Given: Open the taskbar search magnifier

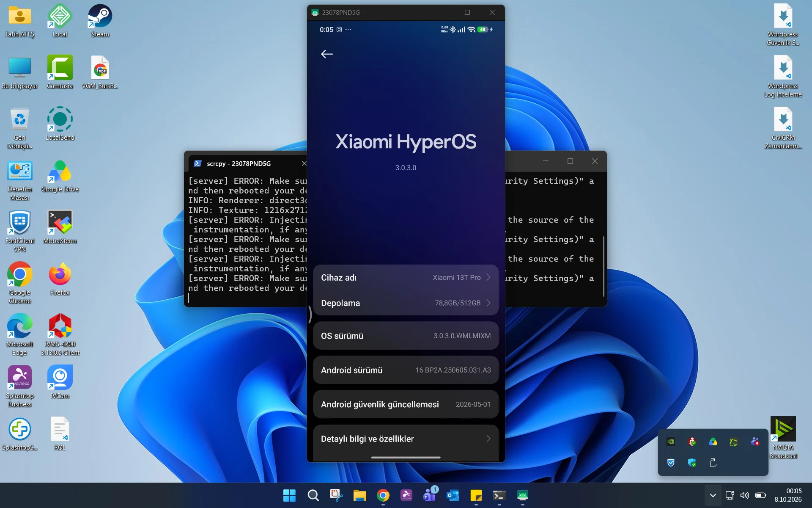Looking at the screenshot, I should 313,495.
